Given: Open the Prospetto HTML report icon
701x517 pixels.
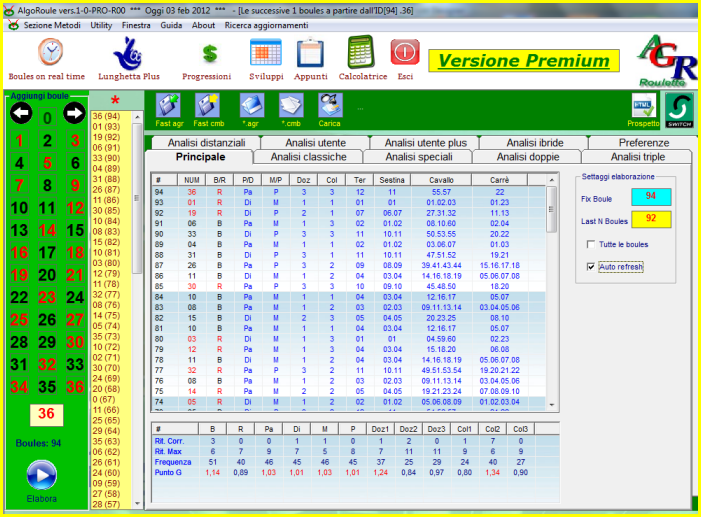Looking at the screenshot, I should click(x=644, y=106).
